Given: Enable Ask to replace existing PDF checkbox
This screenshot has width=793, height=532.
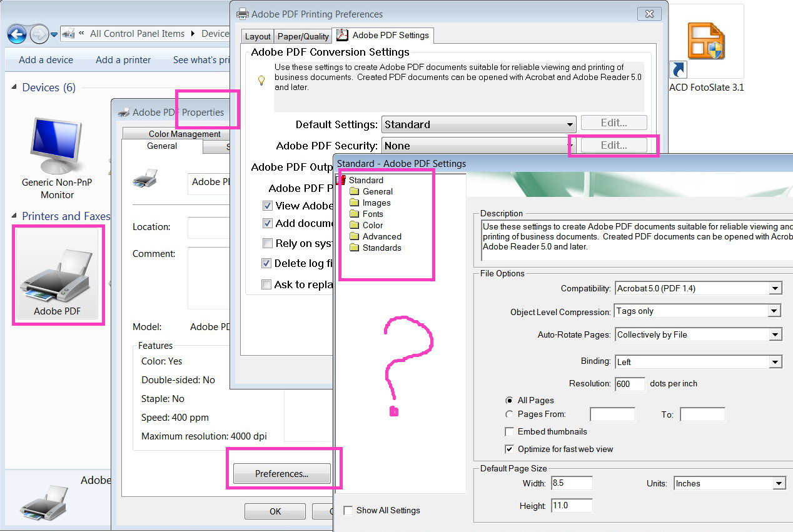Looking at the screenshot, I should coord(268,284).
